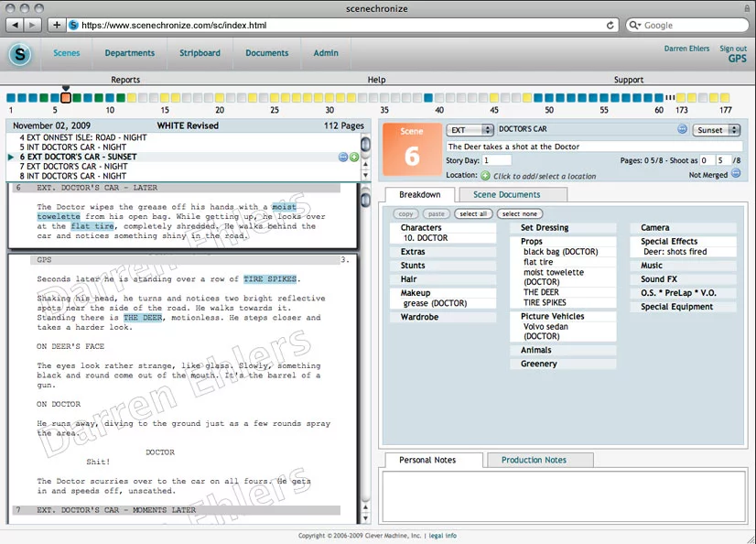Click the green add location icon
The width and height of the screenshot is (756, 544).
click(485, 176)
